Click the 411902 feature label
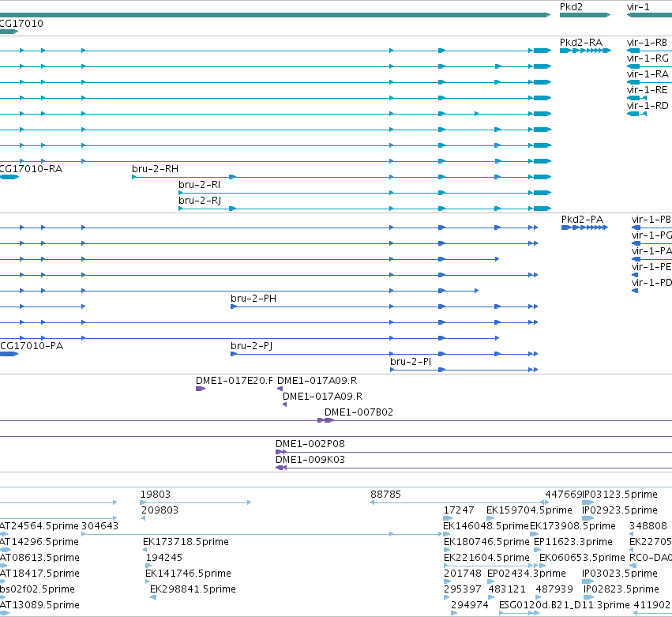 click(x=651, y=605)
